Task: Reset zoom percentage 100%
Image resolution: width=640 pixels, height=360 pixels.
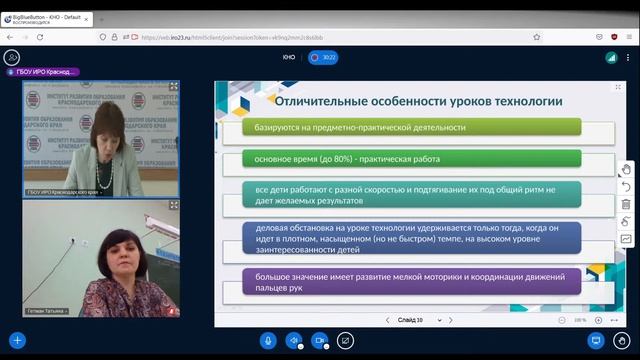Action: [580, 320]
